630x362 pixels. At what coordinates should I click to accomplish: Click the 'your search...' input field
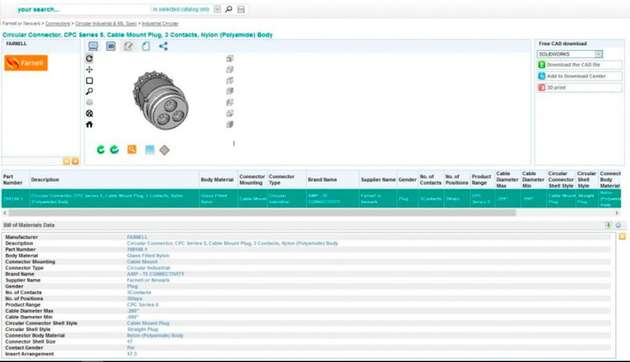82,9
